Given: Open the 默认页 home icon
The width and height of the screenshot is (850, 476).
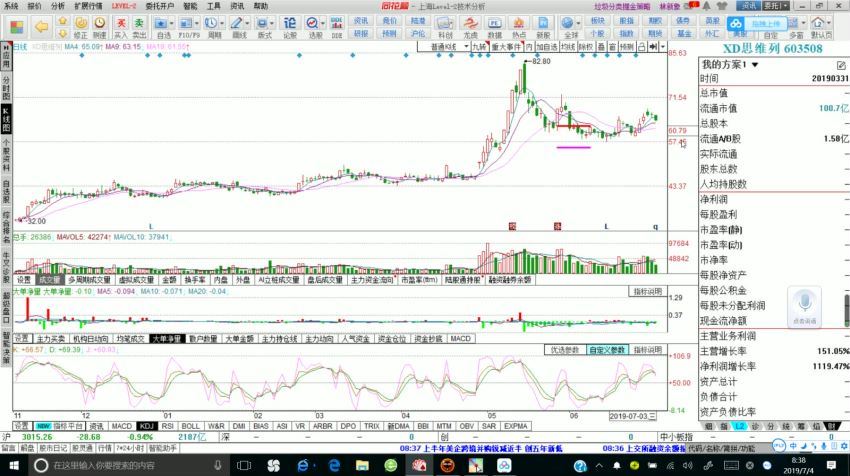Looking at the screenshot, I should click(819, 23).
